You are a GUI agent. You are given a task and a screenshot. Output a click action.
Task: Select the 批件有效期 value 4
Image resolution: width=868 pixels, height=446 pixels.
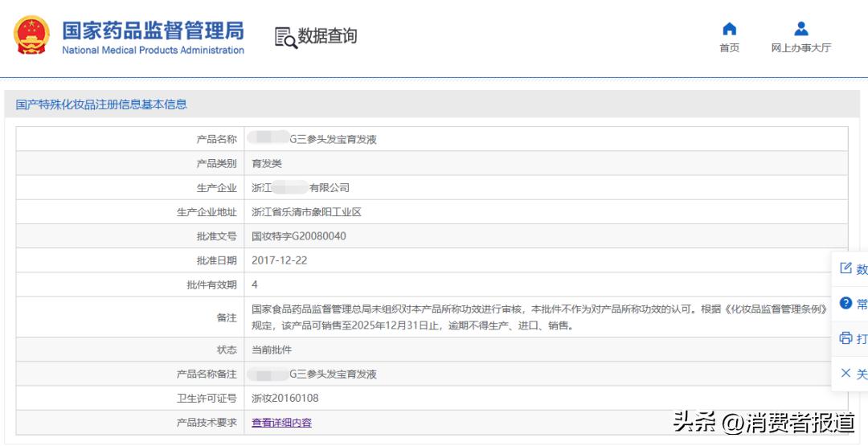pos(255,285)
